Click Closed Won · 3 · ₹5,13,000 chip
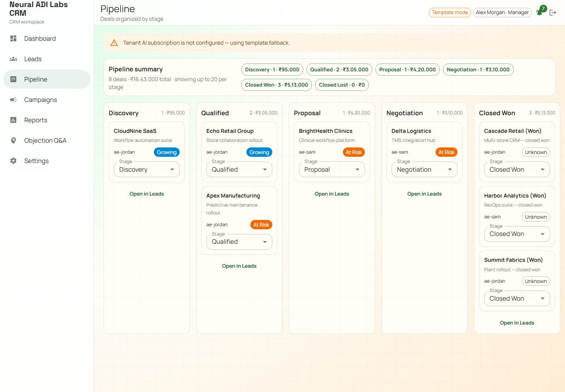Viewport: 565px width, 392px height. 277,85
